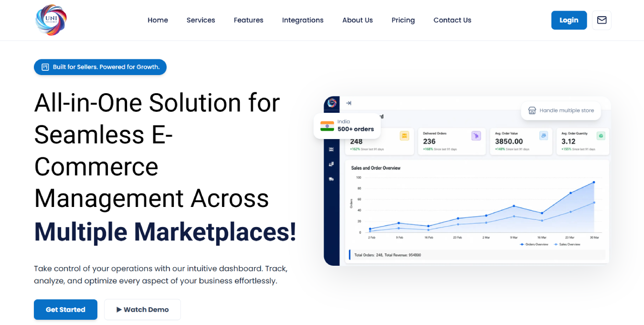Open the Pricing page
The image size is (644, 325).
click(x=403, y=20)
